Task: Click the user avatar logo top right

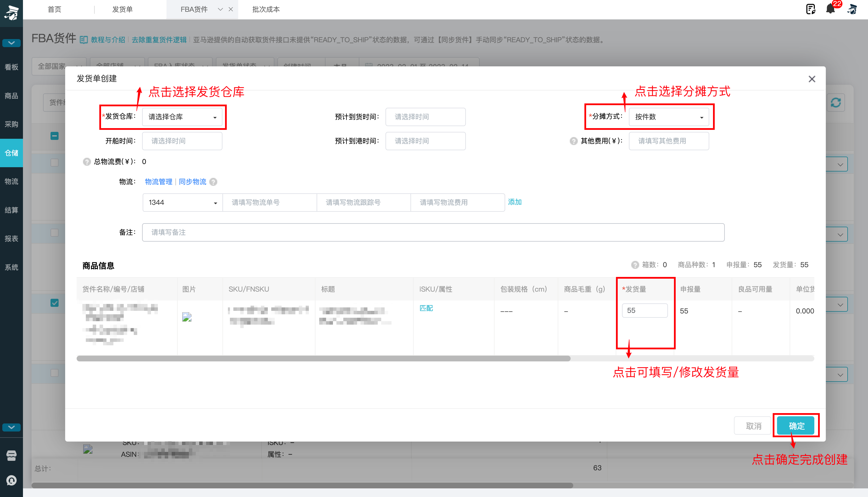Action: pos(852,9)
